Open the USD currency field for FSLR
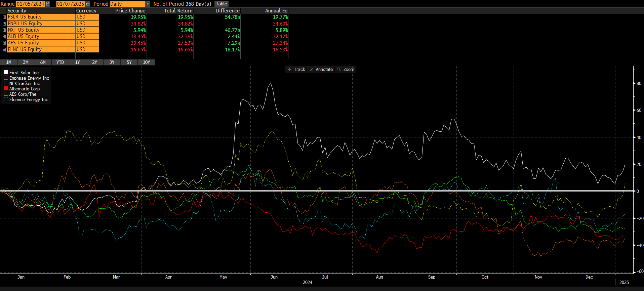 point(87,17)
